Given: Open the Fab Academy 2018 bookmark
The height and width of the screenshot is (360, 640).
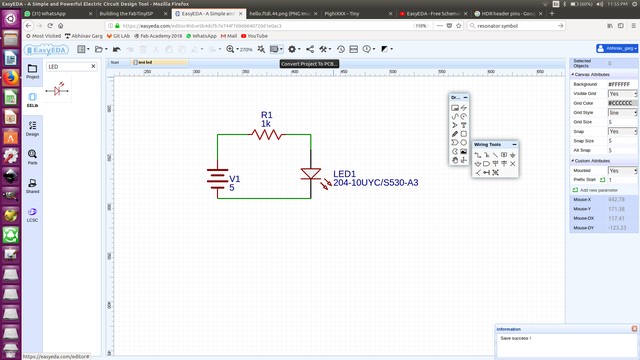Looking at the screenshot, I should pos(158,36).
